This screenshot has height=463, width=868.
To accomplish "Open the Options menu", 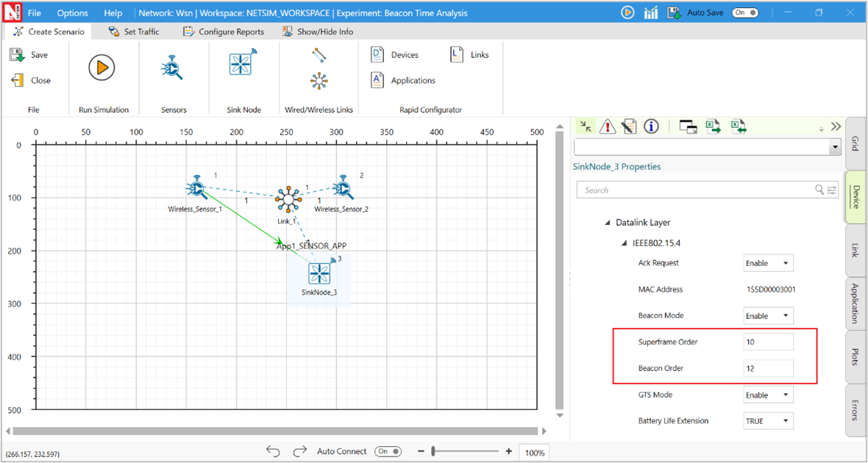I will [72, 12].
